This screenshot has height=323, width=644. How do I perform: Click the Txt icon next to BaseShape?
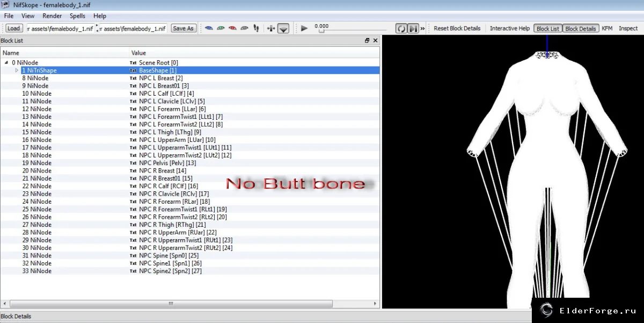(133, 70)
